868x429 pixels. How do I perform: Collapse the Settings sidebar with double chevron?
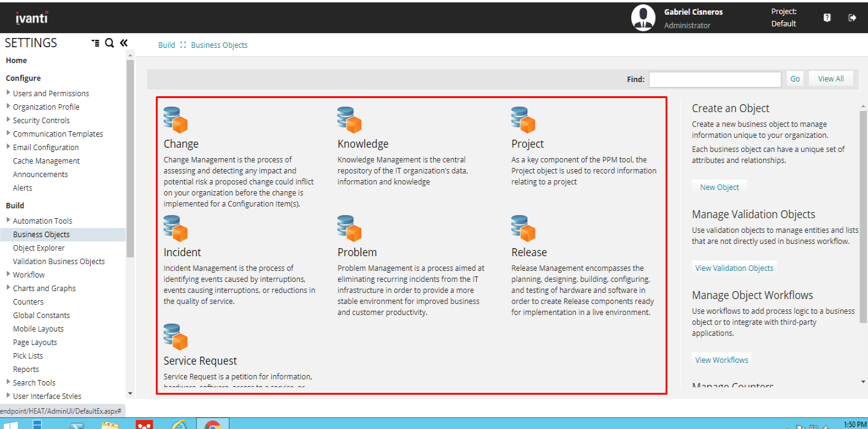(x=123, y=43)
